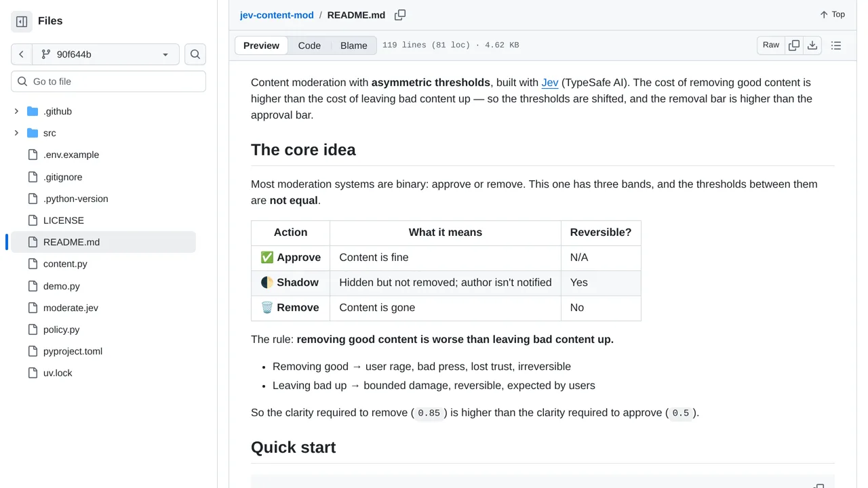Screen dimensions: 868x488
Task: Switch to the Preview tab
Action: [x=261, y=45]
